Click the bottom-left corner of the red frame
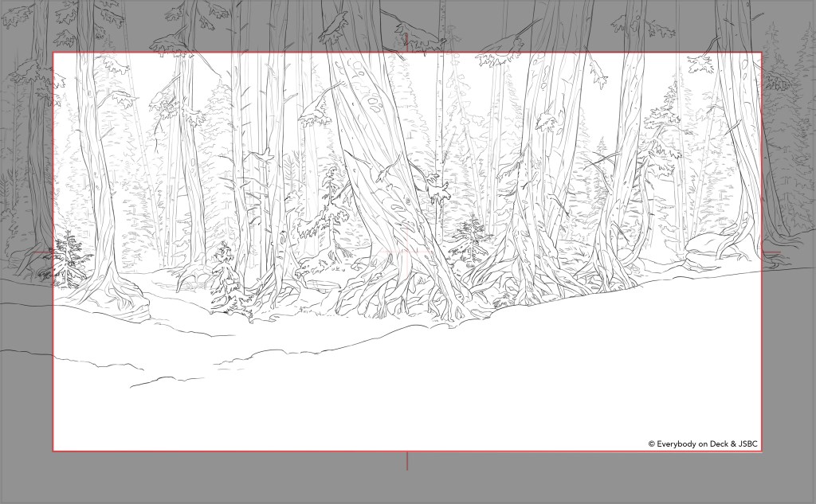 [x=53, y=451]
